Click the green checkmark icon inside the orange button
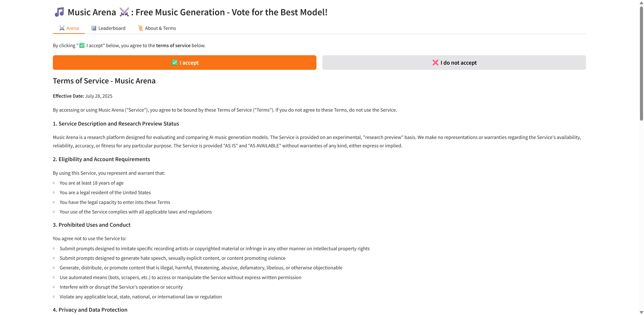Image resolution: width=644 pixels, height=315 pixels. point(174,63)
